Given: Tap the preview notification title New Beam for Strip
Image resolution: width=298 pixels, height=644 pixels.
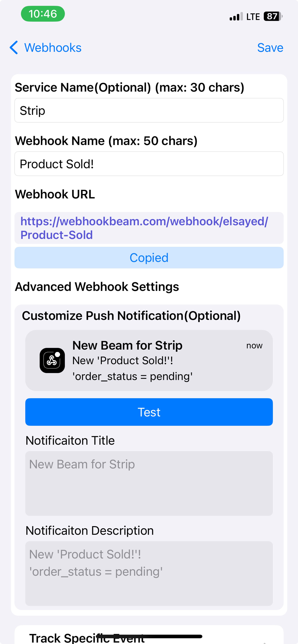Looking at the screenshot, I should click(x=127, y=345).
